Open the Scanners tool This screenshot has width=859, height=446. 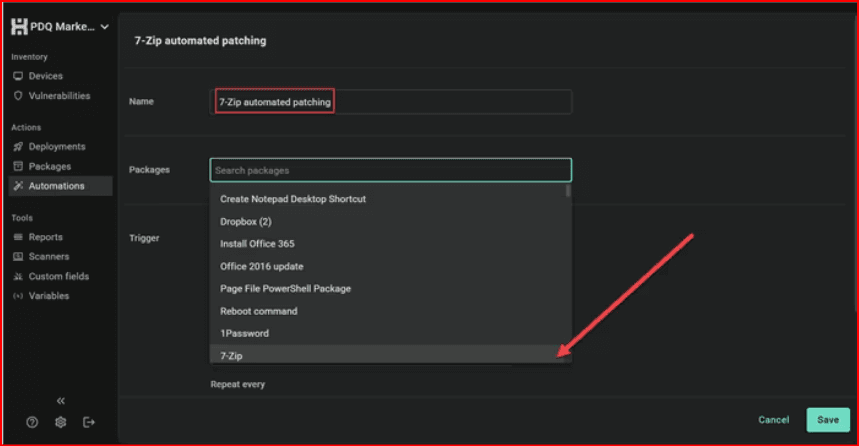(x=48, y=257)
